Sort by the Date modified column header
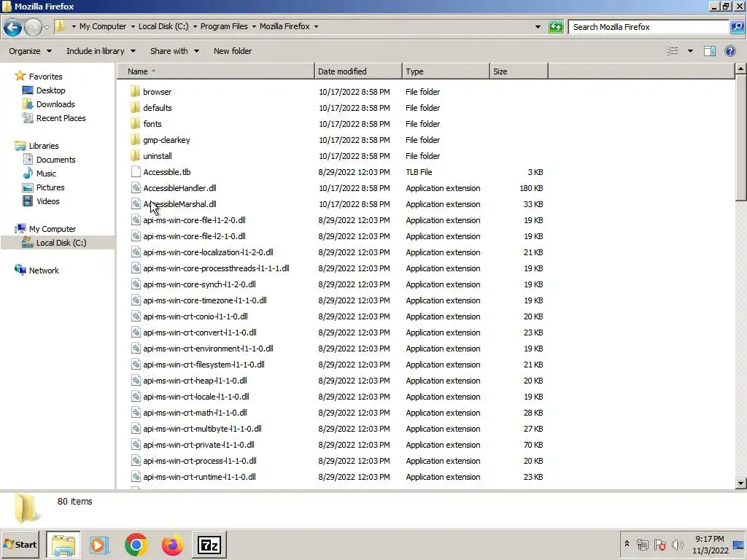This screenshot has height=560, width=747. point(358,71)
